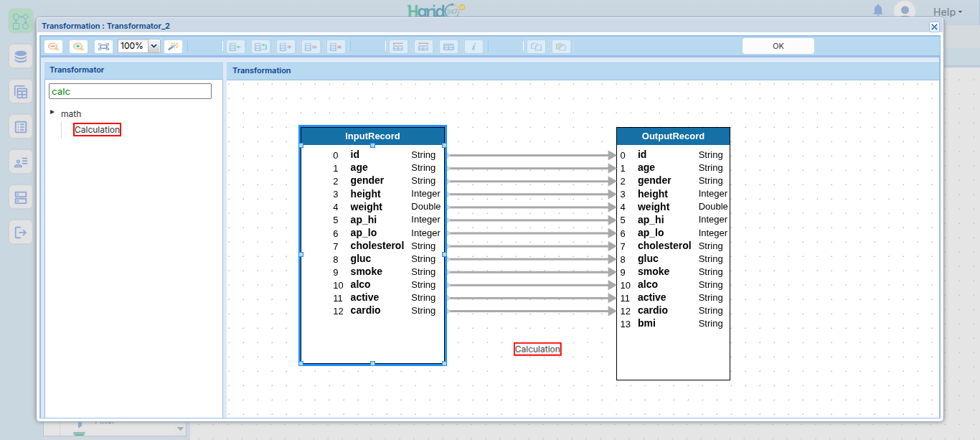Click the fit-to-window zoom icon

coord(104,47)
